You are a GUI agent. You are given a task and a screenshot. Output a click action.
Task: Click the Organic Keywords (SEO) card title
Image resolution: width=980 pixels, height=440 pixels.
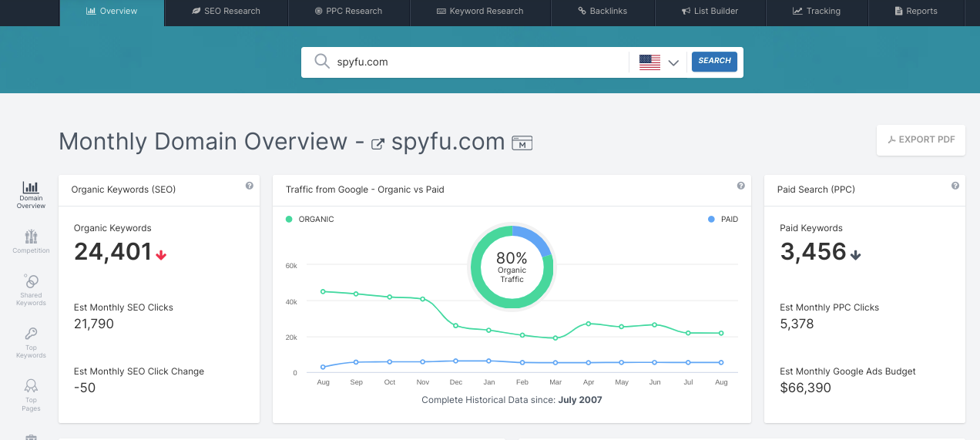pyautogui.click(x=123, y=189)
